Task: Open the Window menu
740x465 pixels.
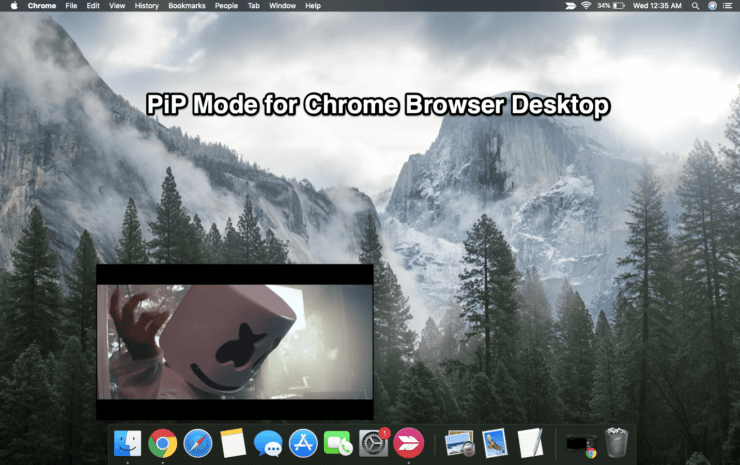Action: click(x=282, y=6)
